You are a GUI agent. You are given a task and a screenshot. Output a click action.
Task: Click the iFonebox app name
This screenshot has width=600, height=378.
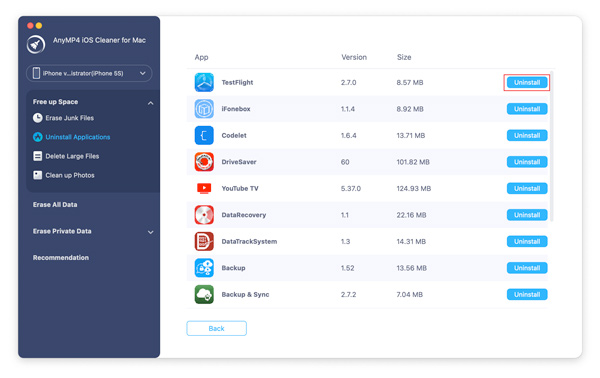click(236, 109)
